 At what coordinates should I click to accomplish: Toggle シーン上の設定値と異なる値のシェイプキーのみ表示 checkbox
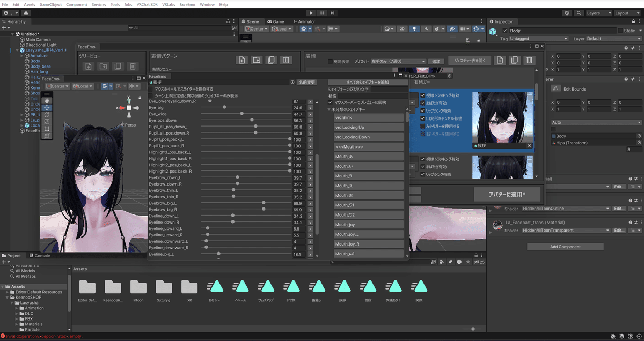(151, 95)
